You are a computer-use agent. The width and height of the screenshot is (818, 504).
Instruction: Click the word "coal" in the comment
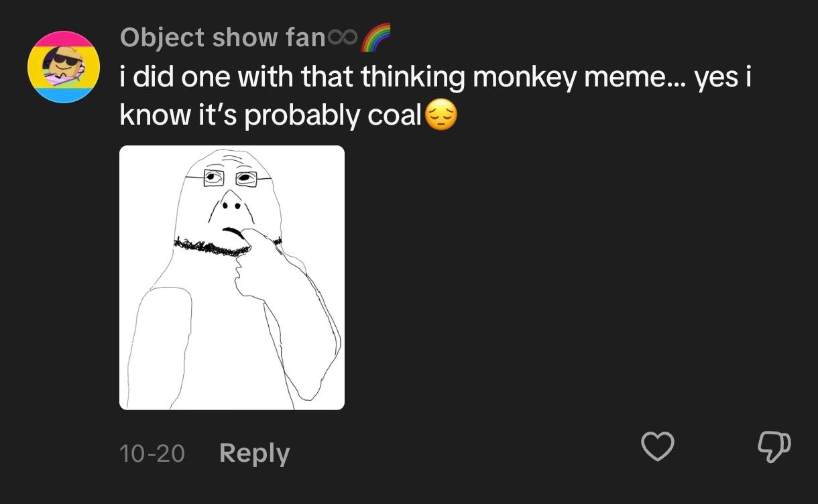395,115
